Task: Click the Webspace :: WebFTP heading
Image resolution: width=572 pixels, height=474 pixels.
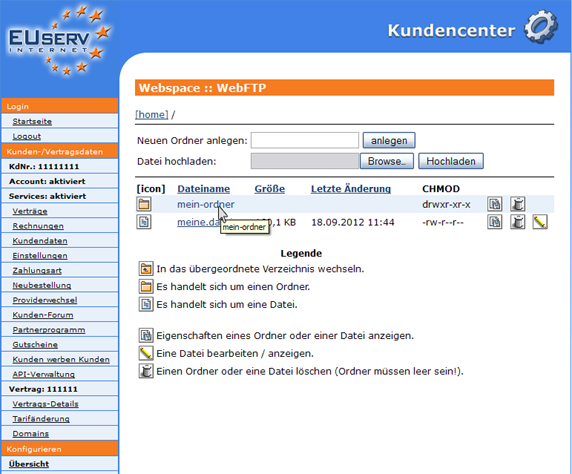Action: [202, 88]
